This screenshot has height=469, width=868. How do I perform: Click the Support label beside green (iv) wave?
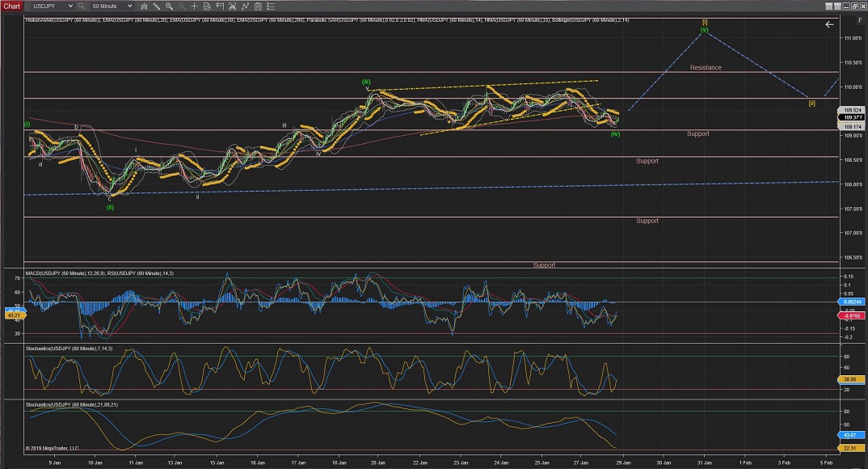click(698, 134)
